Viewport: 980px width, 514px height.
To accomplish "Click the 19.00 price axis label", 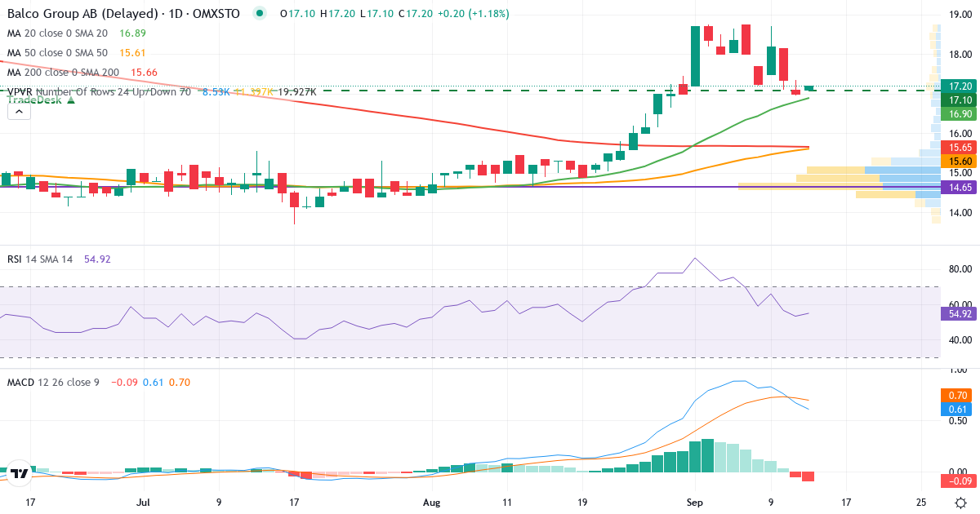I will click(959, 15).
